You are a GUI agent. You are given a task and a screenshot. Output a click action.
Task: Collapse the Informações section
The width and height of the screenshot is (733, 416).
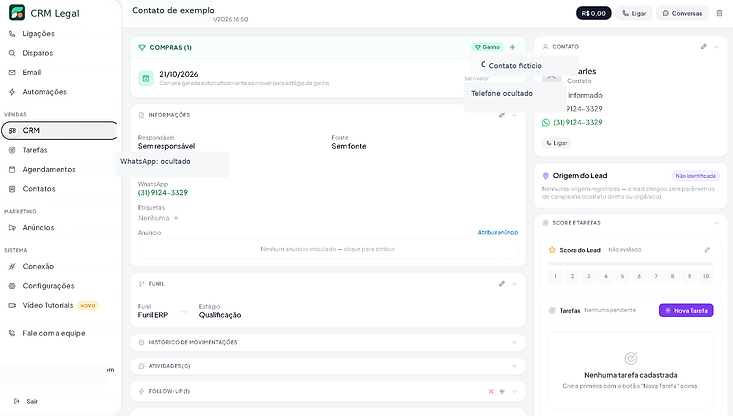tap(514, 115)
